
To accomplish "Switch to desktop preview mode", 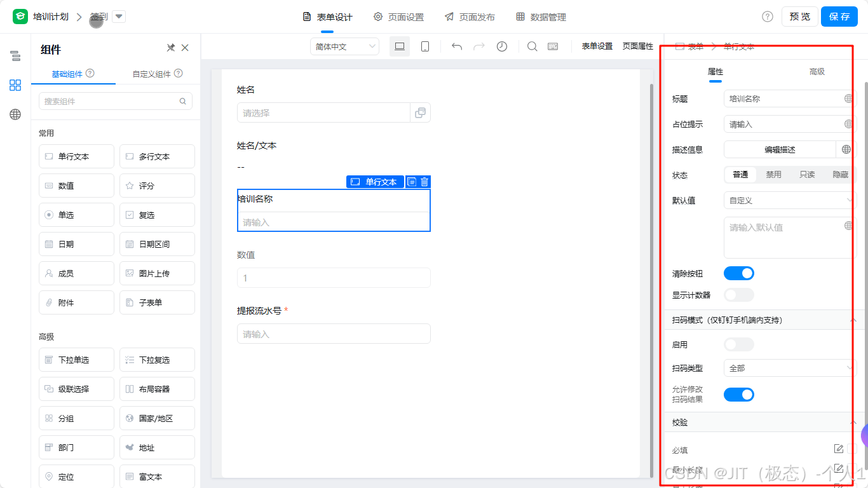I will (x=400, y=46).
